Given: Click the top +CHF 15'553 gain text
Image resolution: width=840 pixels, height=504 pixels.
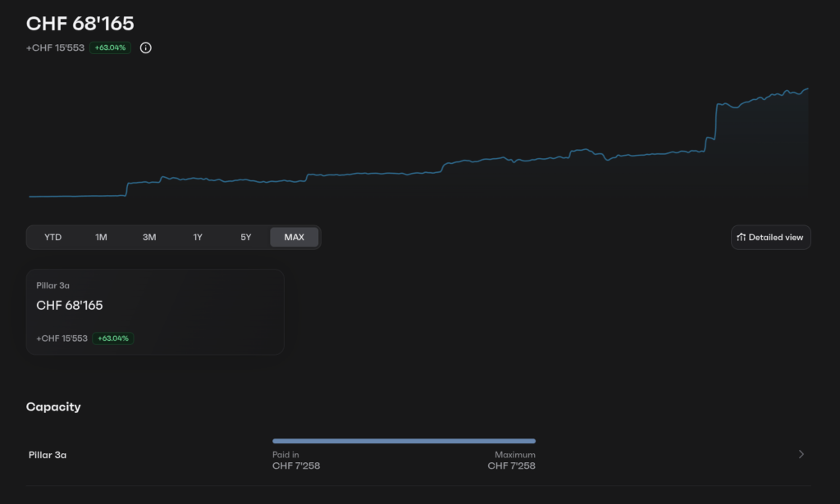Looking at the screenshot, I should pos(55,48).
